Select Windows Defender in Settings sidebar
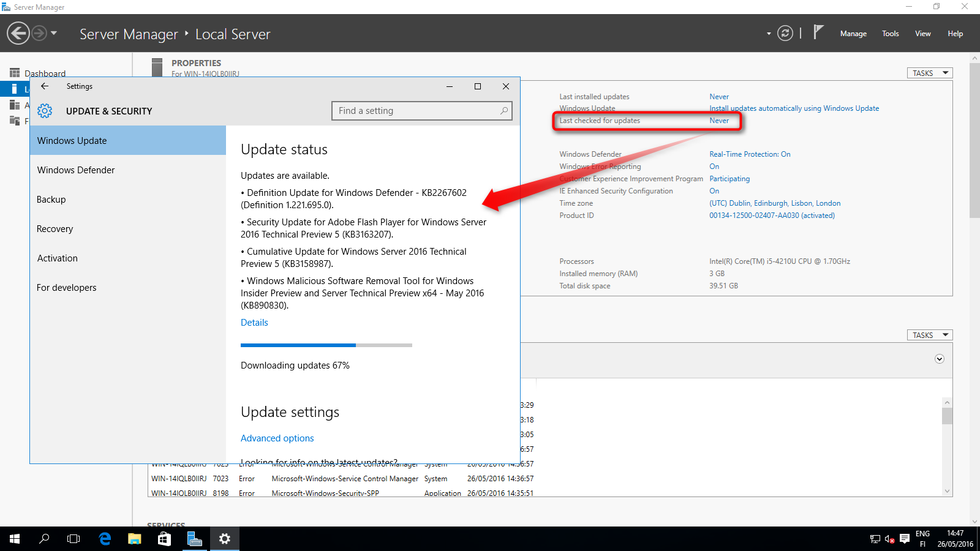Viewport: 980px width, 551px height. pos(128,170)
